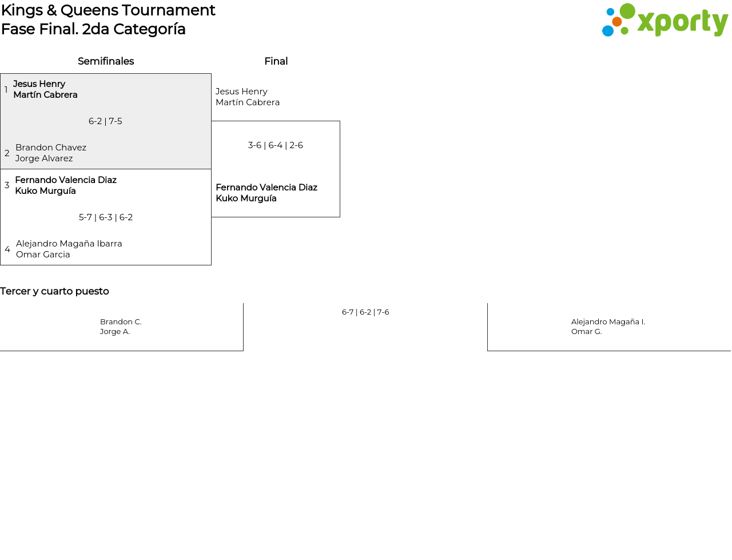Click seed 3 team Fernando Valencia Diaz
The image size is (732, 560).
(66, 180)
